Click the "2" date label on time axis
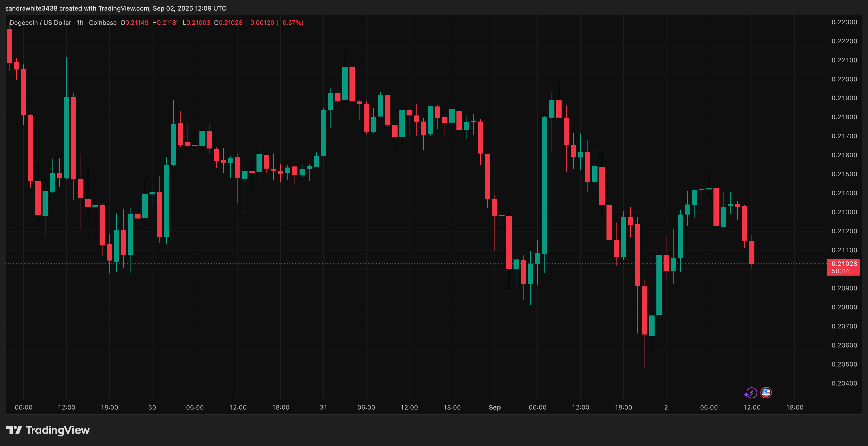 (x=666, y=407)
